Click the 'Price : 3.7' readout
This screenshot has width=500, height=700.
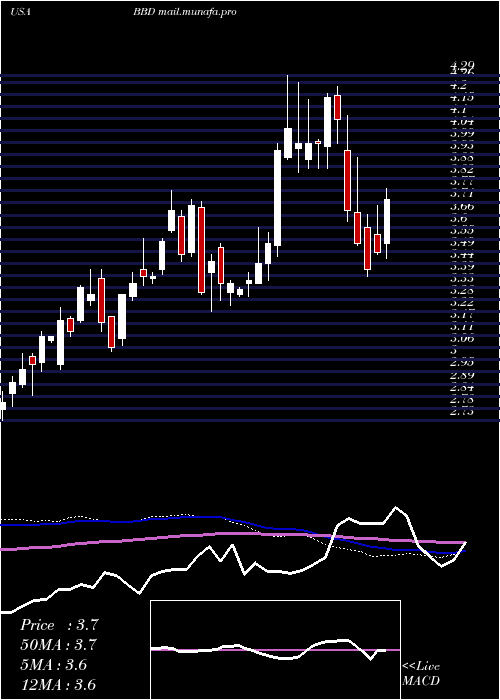coord(59,625)
